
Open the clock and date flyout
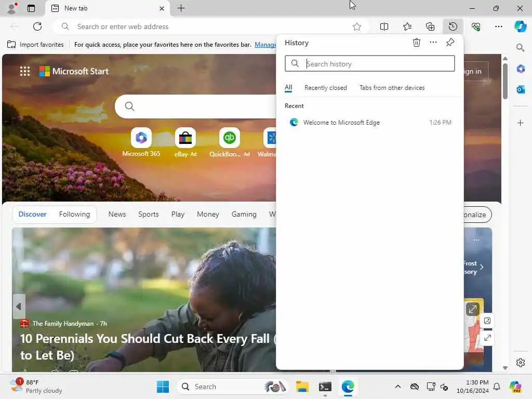point(473,387)
